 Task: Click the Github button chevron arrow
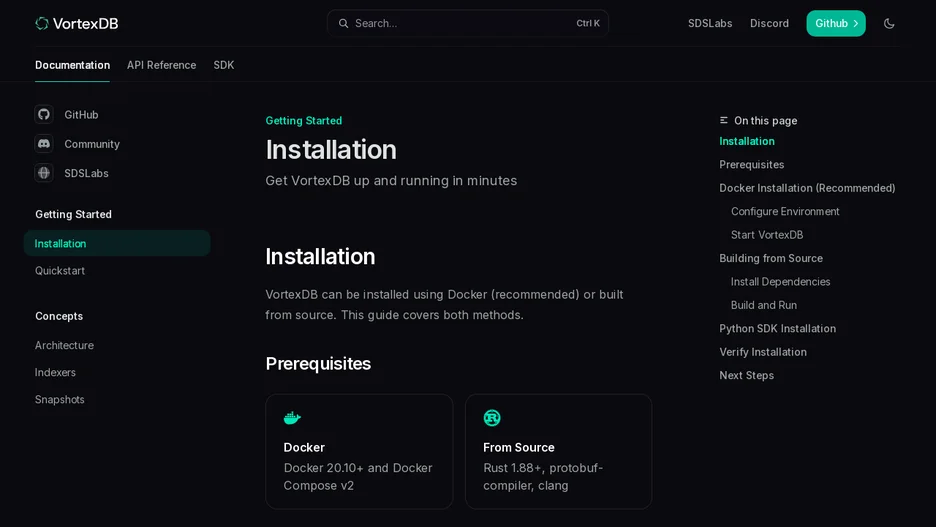coord(855,23)
